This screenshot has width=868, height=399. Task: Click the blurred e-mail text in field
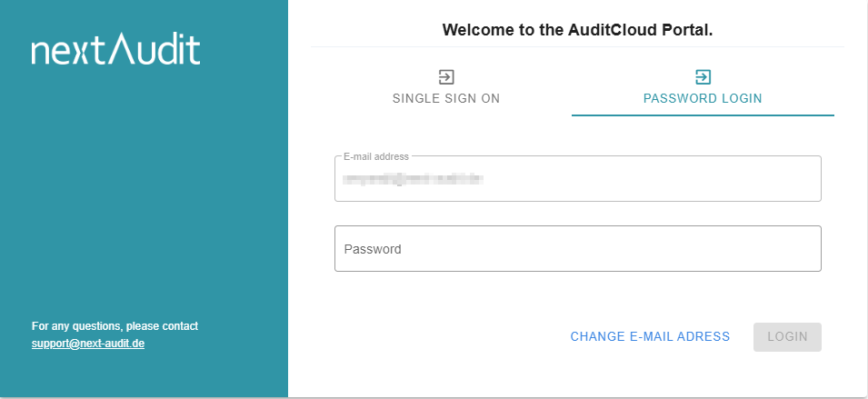[412, 179]
